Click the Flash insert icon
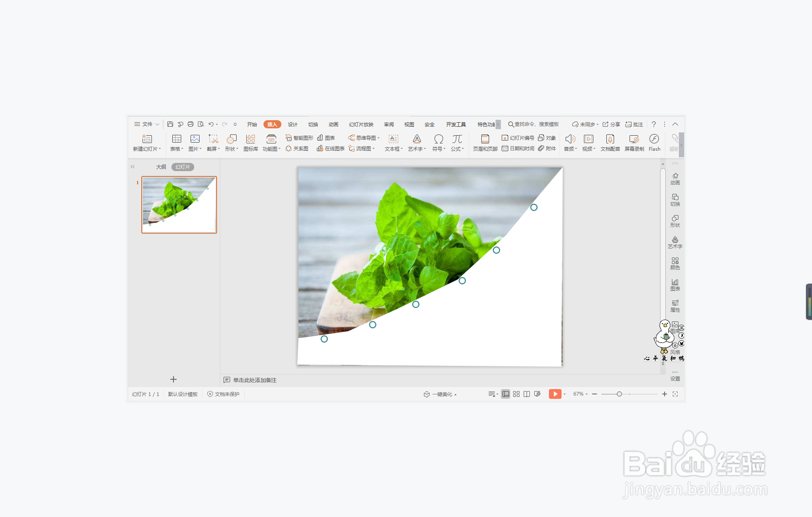 point(654,139)
